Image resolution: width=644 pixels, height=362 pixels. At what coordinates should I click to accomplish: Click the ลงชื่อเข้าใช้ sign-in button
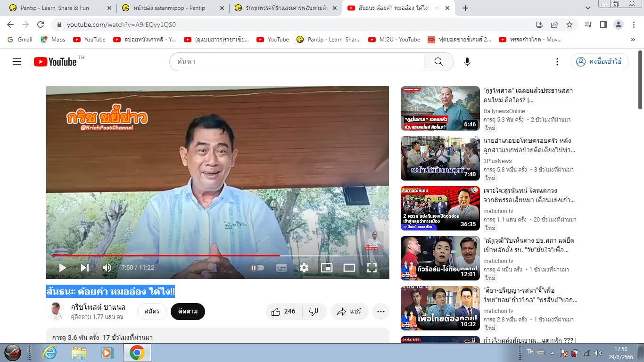[600, 62]
